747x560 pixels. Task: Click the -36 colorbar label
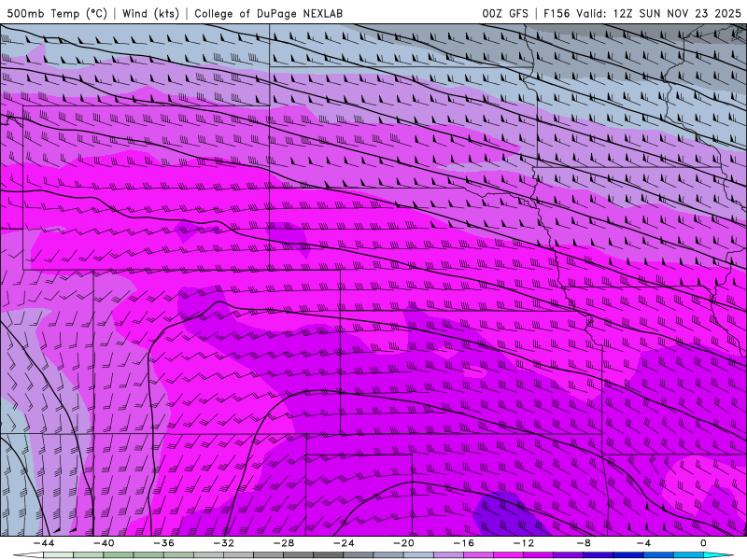coord(164,543)
